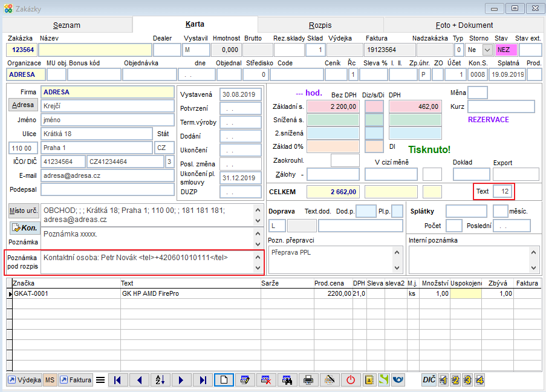Click the Vystavená date field
The height and width of the screenshot is (392, 546).
[240, 94]
